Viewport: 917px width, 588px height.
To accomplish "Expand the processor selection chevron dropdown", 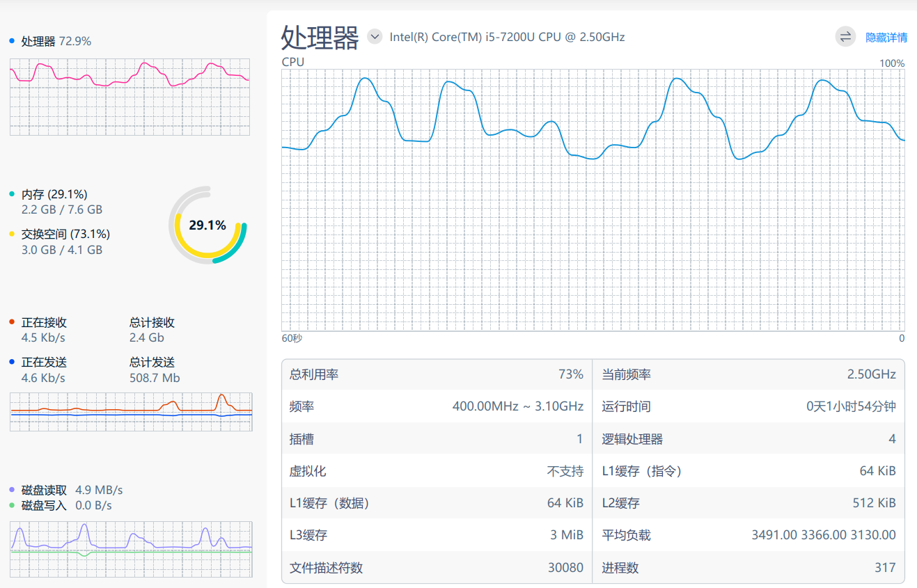I will pyautogui.click(x=375, y=36).
